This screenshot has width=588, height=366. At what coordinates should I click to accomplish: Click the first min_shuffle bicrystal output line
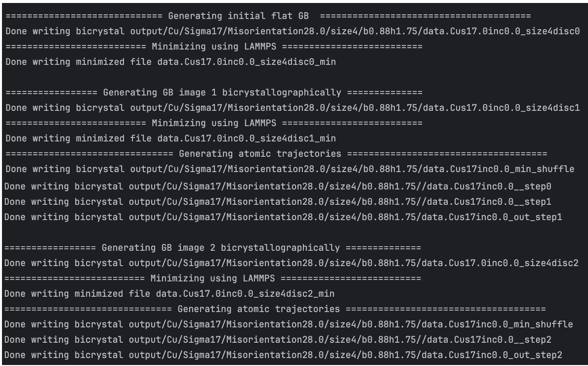pos(290,169)
